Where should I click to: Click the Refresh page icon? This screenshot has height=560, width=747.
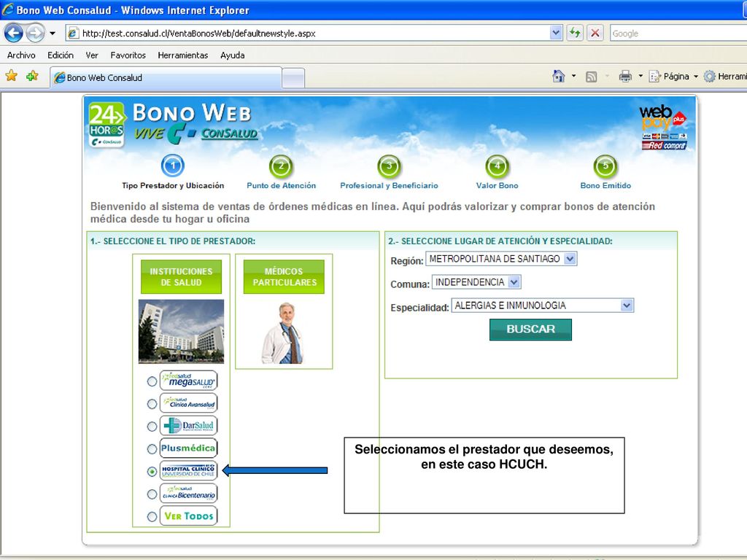[575, 33]
